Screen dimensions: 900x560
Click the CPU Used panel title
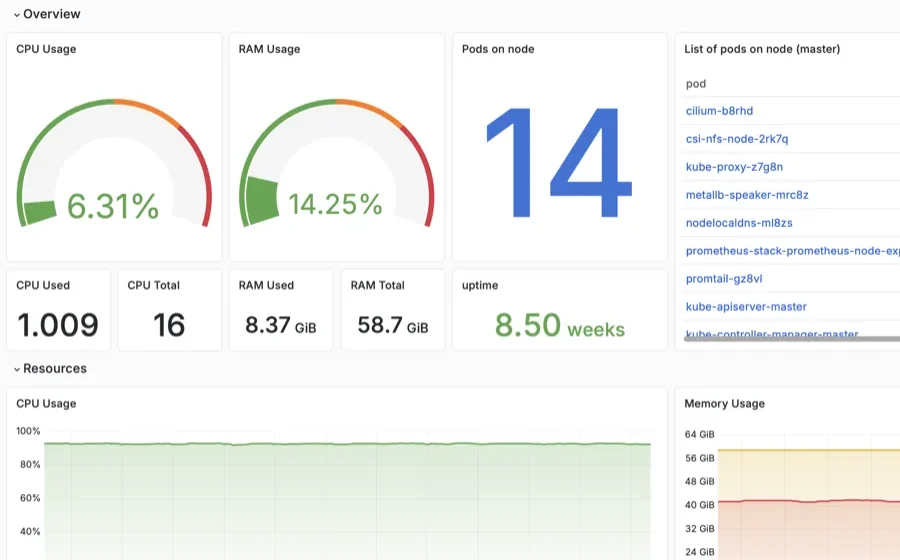pos(42,286)
